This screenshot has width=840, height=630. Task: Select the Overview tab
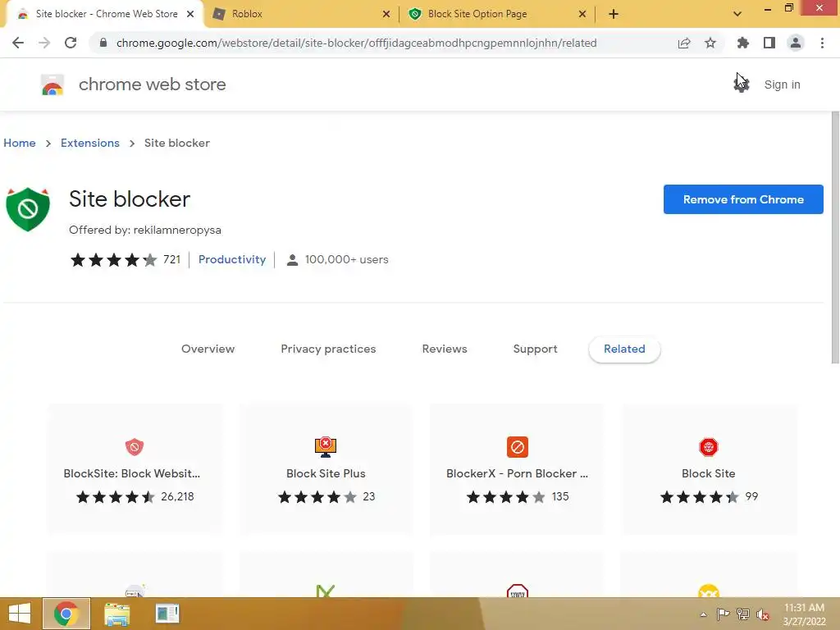pos(208,349)
